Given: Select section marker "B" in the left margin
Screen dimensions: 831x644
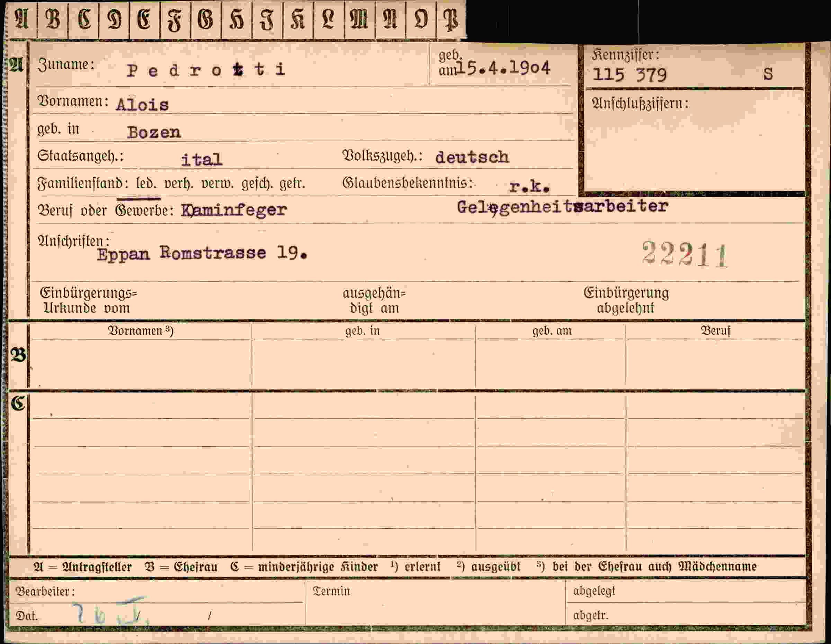Looking at the screenshot, I should [x=18, y=355].
